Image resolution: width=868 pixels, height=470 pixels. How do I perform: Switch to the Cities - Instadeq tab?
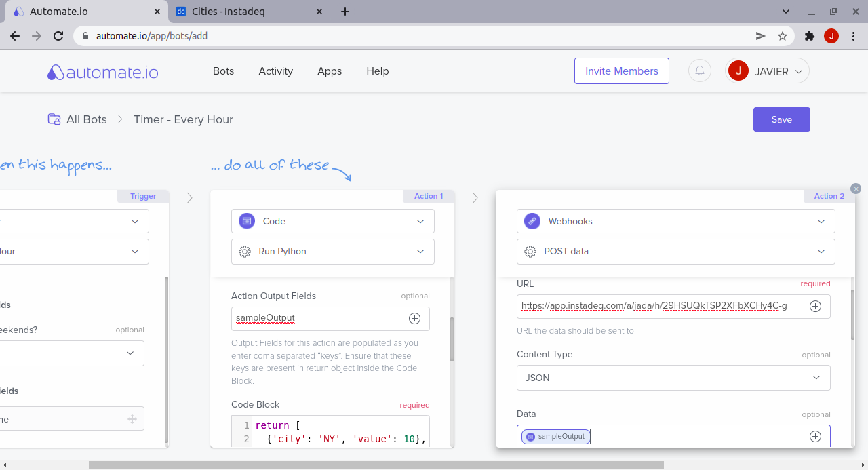[x=248, y=12]
